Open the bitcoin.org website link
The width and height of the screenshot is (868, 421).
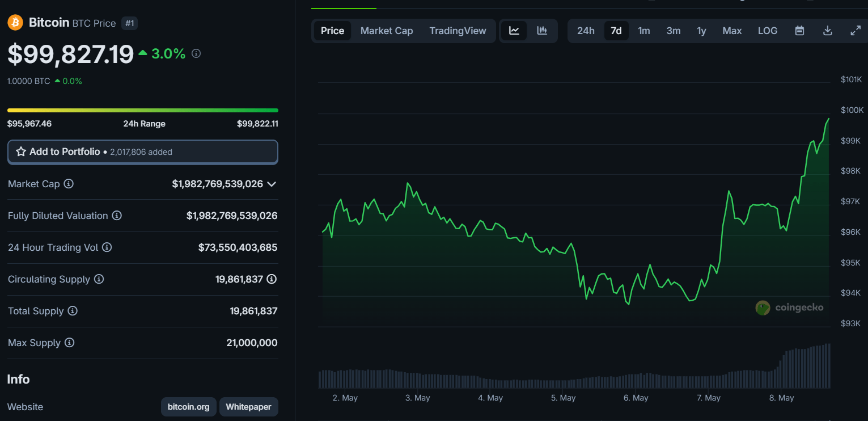(189, 407)
